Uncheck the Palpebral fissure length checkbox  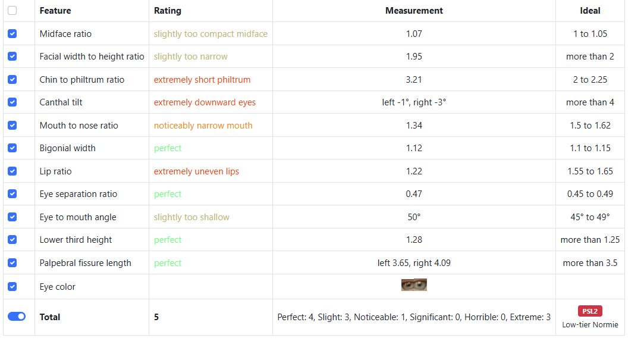coord(12,262)
